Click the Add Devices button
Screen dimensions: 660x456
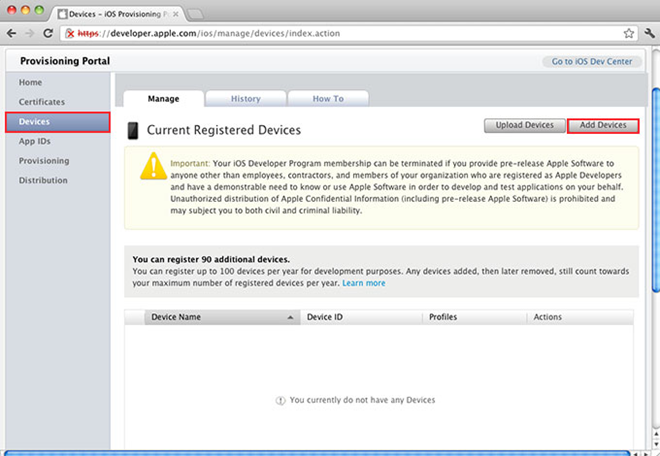(603, 125)
